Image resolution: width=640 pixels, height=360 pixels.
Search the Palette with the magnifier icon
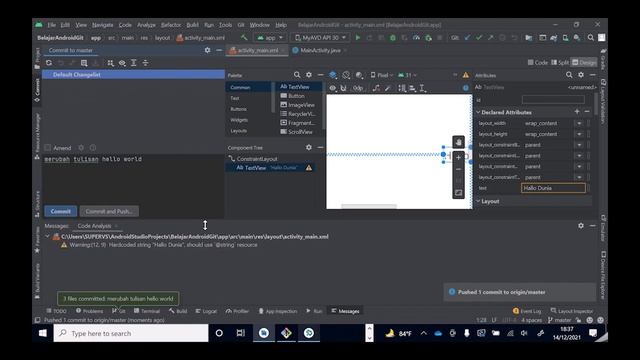[x=297, y=75]
